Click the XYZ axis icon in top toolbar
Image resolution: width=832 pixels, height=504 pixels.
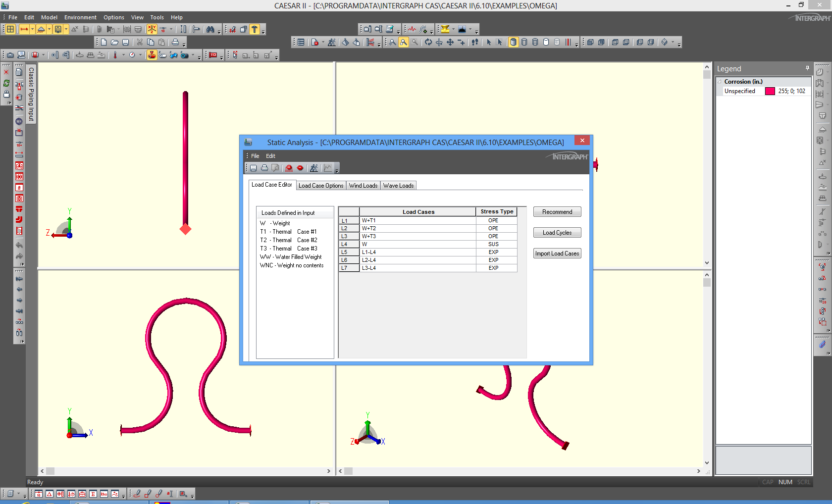(152, 29)
